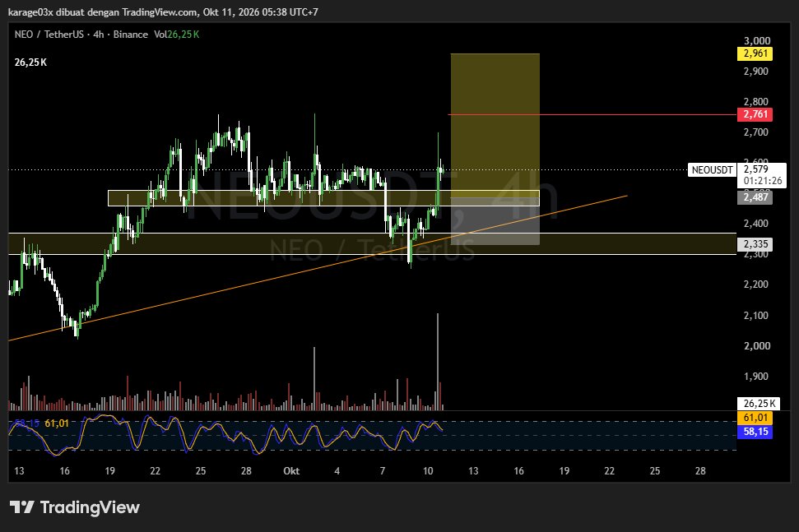This screenshot has width=799, height=532.
Task: Click the 2,335 stop price label
Action: (755, 244)
